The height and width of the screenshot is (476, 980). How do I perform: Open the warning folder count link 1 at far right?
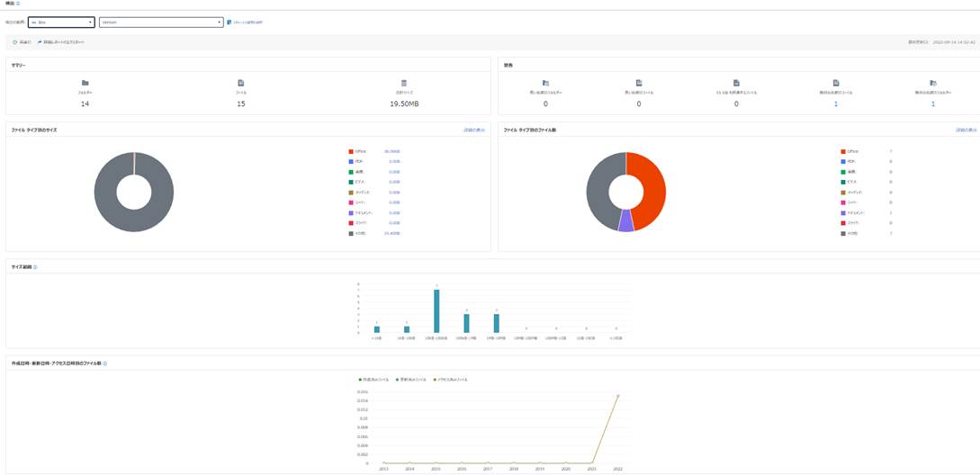(933, 103)
